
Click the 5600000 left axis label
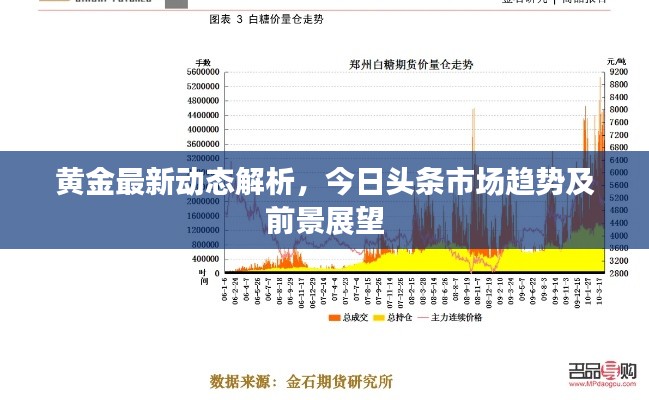(x=202, y=72)
